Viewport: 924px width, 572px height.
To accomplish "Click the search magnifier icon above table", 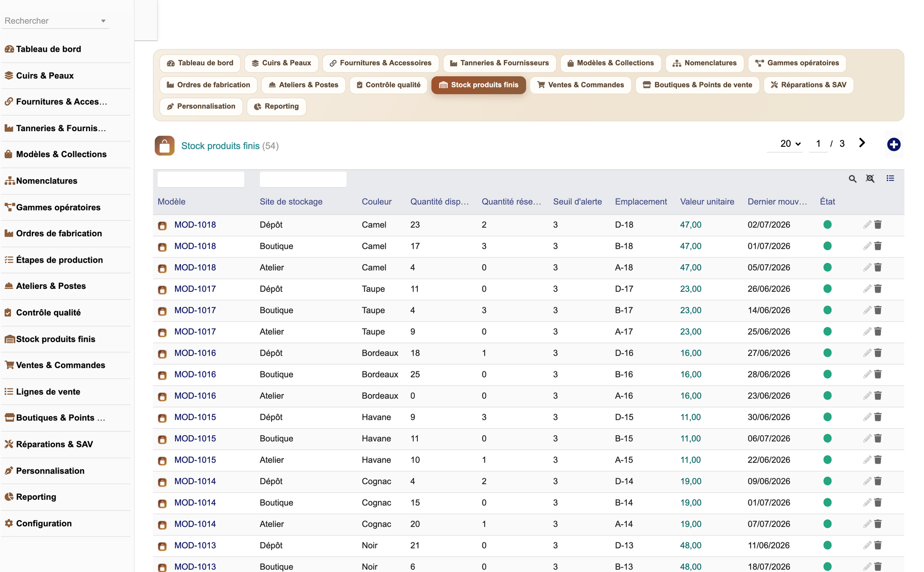I will coord(852,179).
